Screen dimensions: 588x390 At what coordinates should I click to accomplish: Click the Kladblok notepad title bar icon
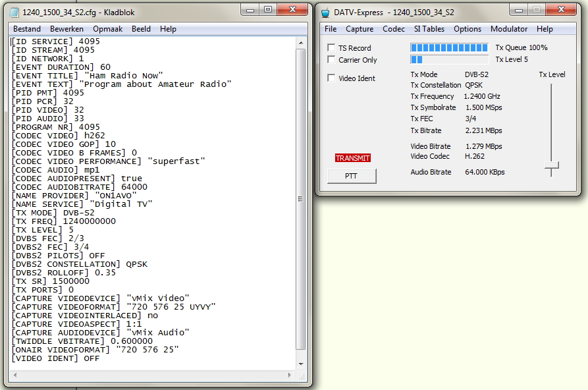(14, 13)
